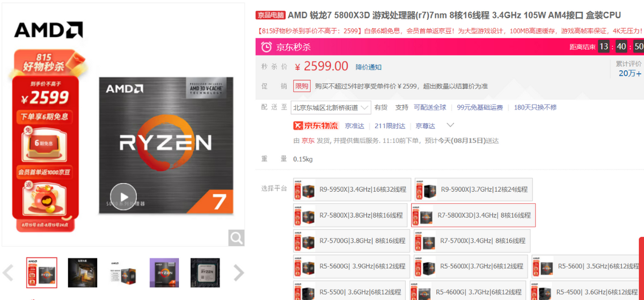The height and width of the screenshot is (300, 644).
Task: Select R7-5800X 3.8GHz 8核16线程 option
Action: pyautogui.click(x=350, y=215)
